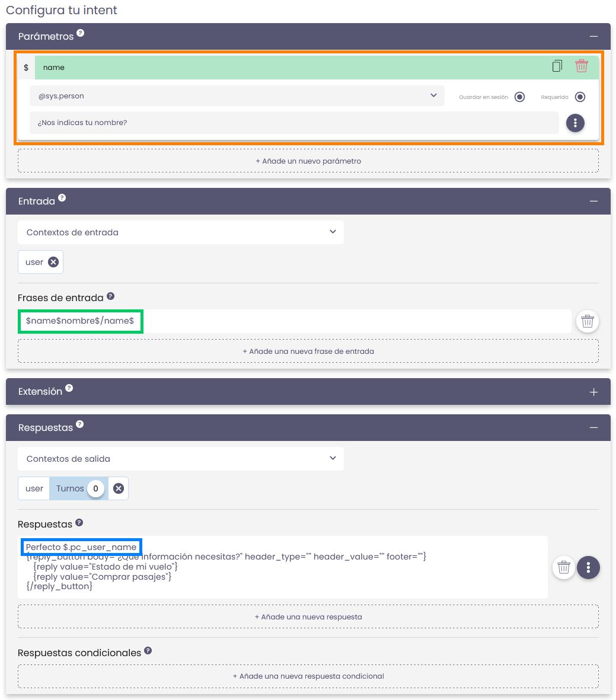The image size is (616, 700).
Task: Toggle Guardar en sesión radio button
Action: [519, 97]
